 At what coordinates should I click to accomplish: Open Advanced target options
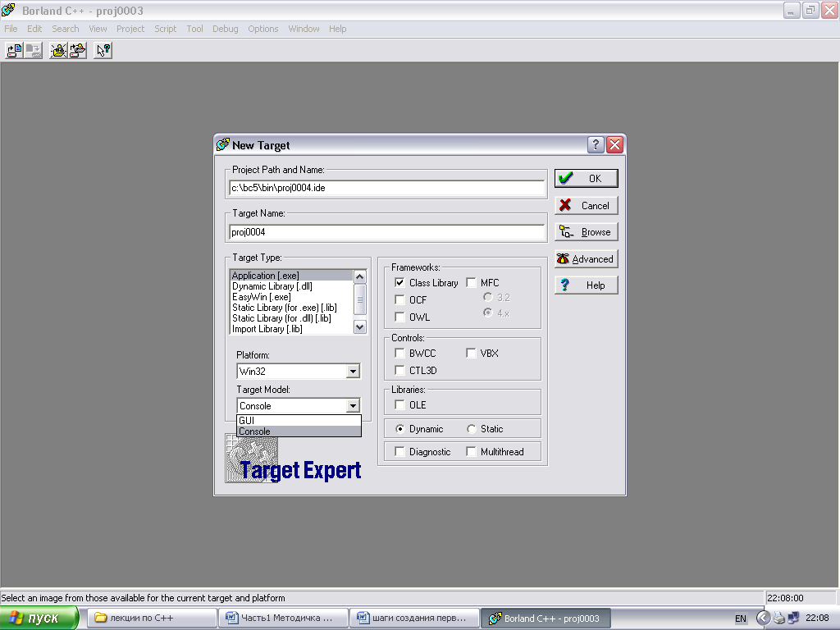tap(586, 258)
